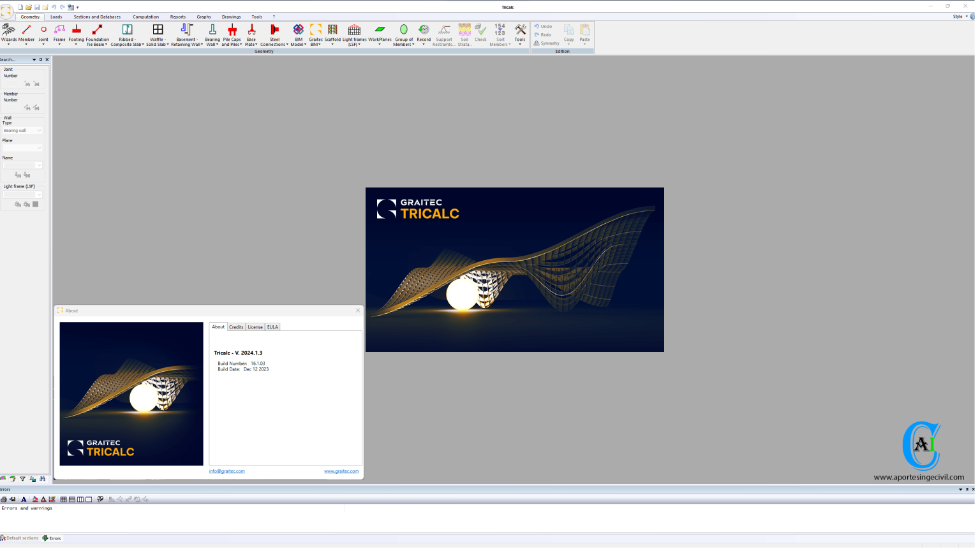Open the Light frame (LSF) combo box

tap(22, 195)
